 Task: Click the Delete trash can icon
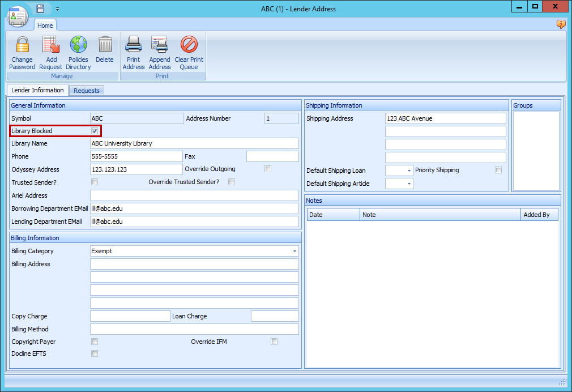click(105, 45)
